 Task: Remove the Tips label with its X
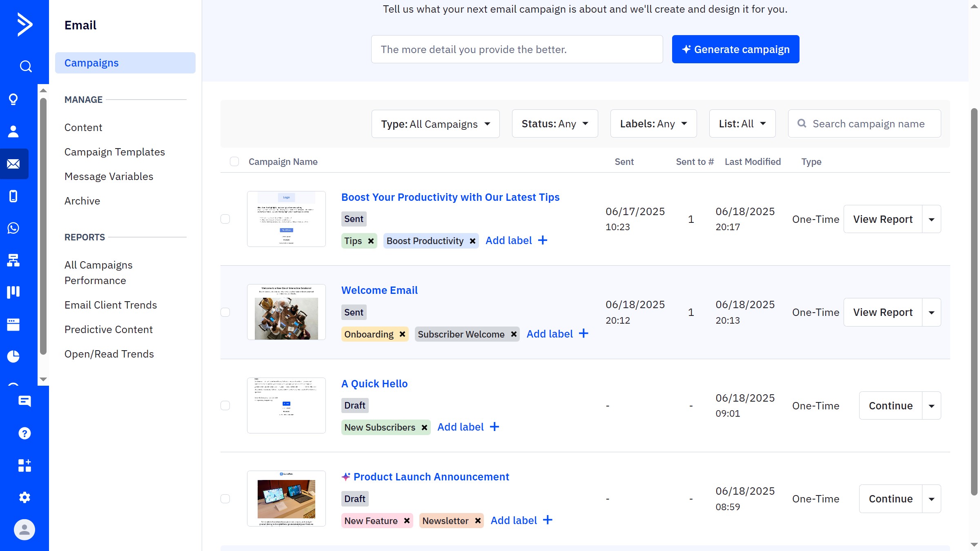click(x=371, y=241)
